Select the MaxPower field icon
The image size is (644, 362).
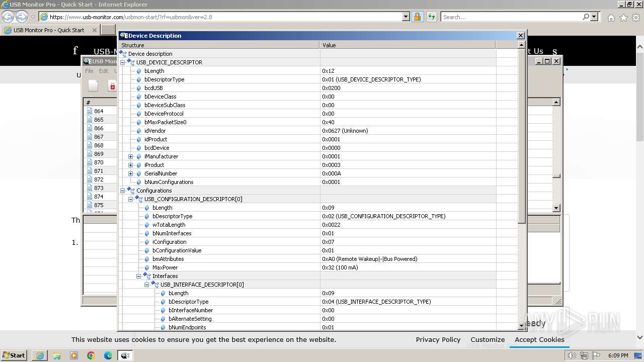[x=147, y=267]
